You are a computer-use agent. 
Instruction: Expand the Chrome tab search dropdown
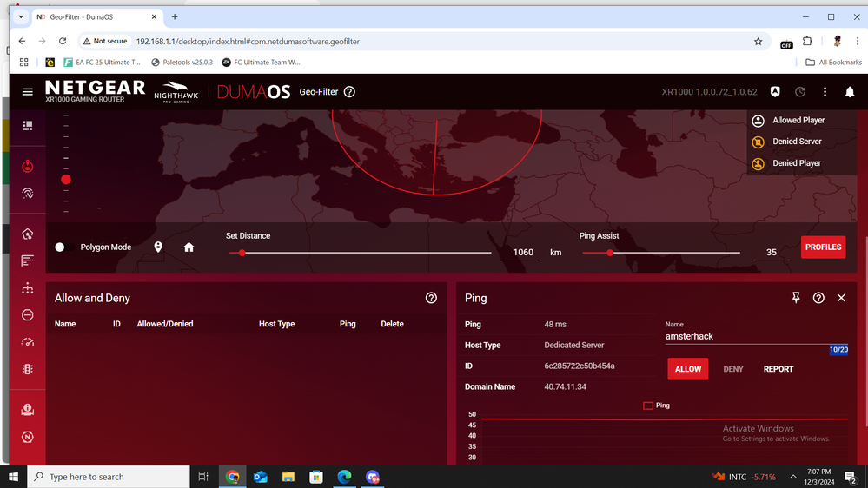pyautogui.click(x=21, y=16)
